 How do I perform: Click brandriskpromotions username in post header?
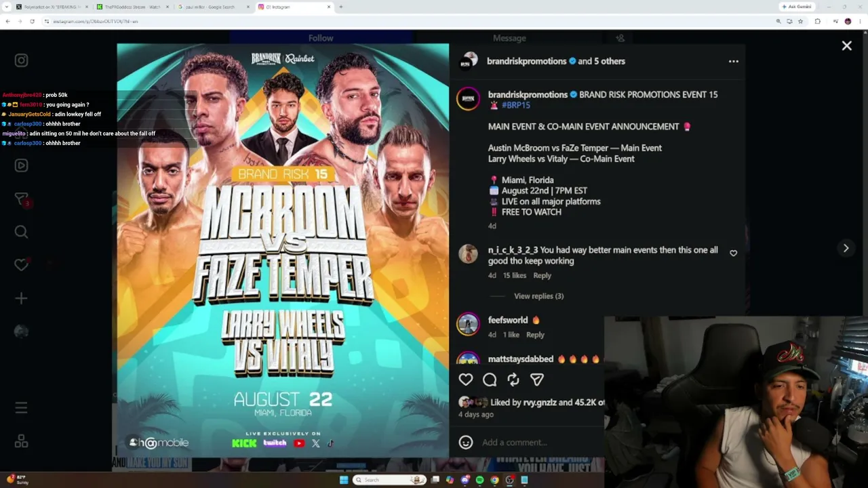tap(527, 61)
